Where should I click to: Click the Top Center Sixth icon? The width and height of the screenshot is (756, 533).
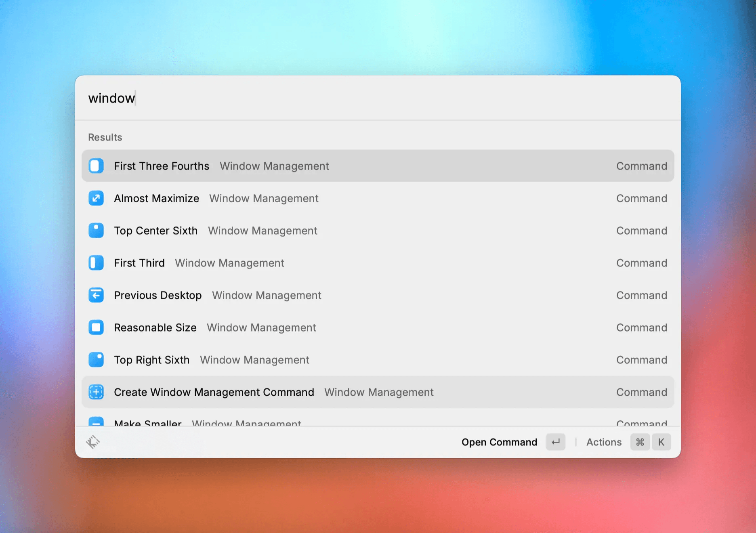click(96, 231)
